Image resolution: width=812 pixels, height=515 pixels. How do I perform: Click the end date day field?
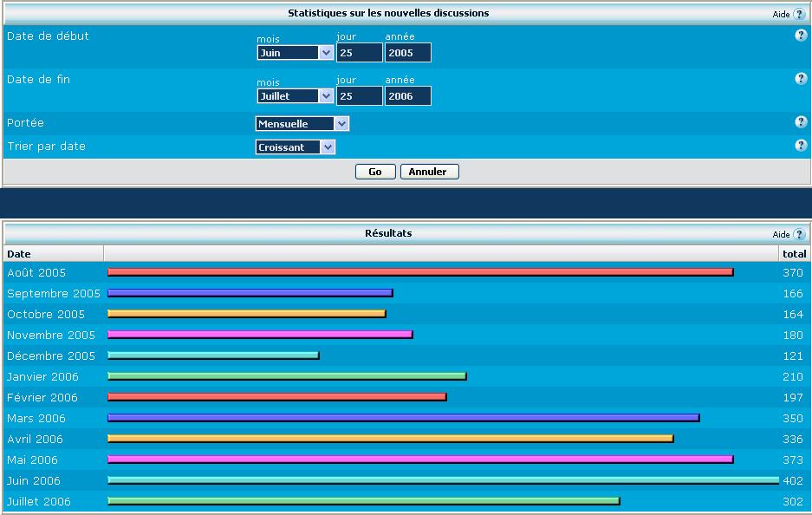[359, 96]
